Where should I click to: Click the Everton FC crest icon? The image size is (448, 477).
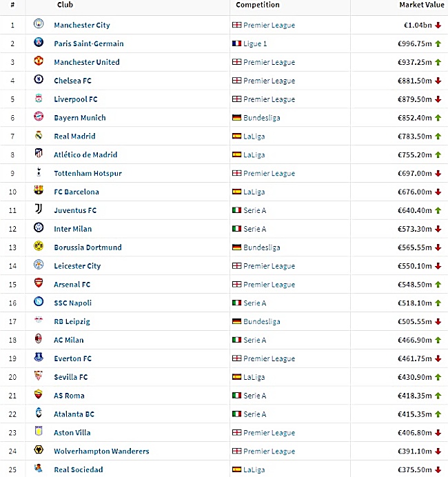[39, 357]
